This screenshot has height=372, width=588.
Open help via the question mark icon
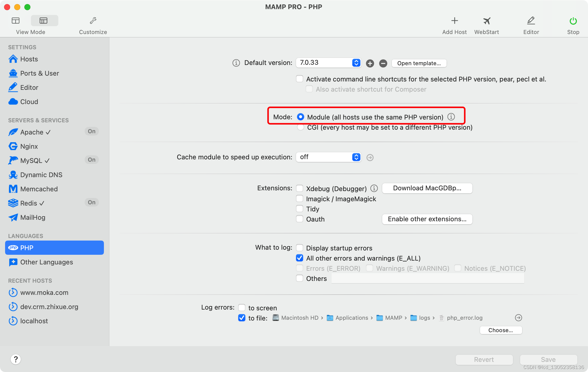pos(16,359)
